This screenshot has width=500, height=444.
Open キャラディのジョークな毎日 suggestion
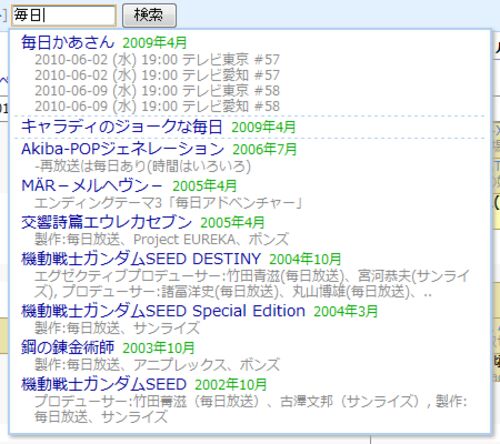tap(122, 127)
